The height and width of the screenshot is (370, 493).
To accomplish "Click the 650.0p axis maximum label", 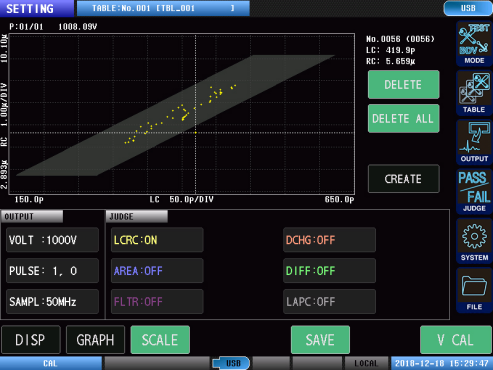I will [x=339, y=199].
